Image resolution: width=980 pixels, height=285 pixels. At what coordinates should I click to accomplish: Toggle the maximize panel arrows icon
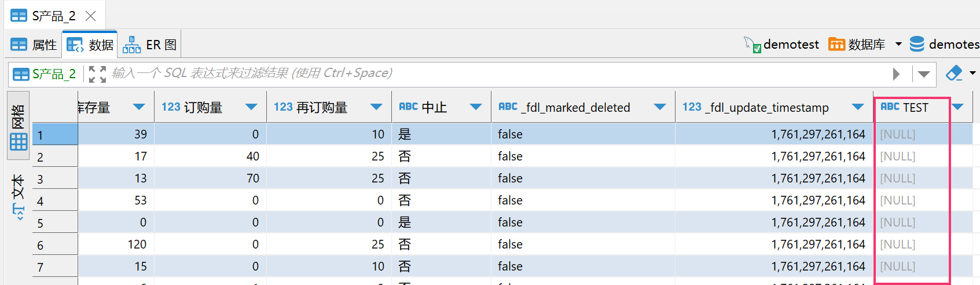point(97,74)
